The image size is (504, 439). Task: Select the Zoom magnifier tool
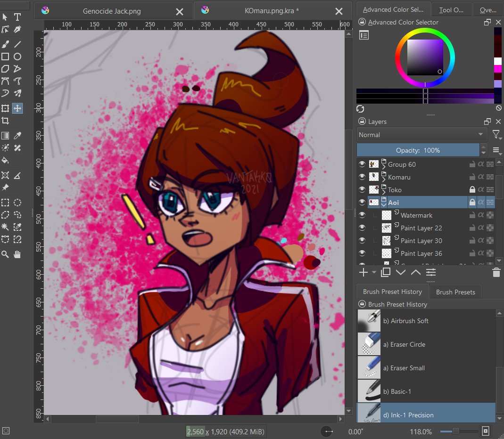click(5, 255)
